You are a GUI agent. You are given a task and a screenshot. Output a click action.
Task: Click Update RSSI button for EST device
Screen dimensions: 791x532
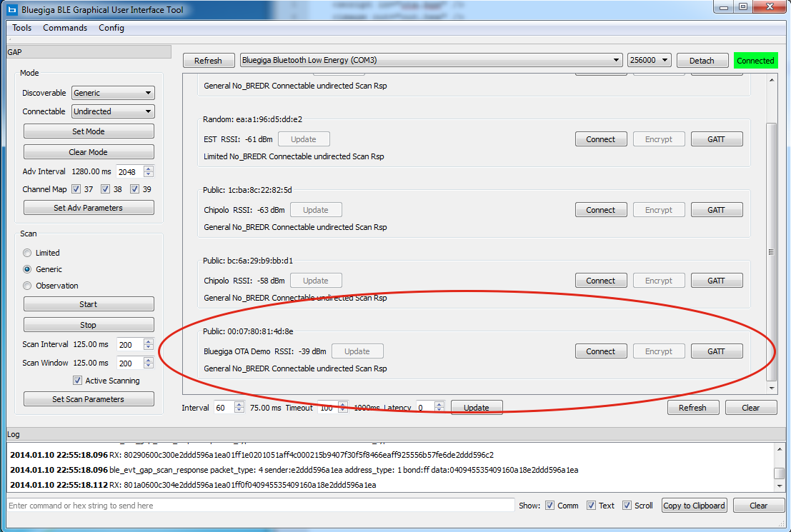304,139
